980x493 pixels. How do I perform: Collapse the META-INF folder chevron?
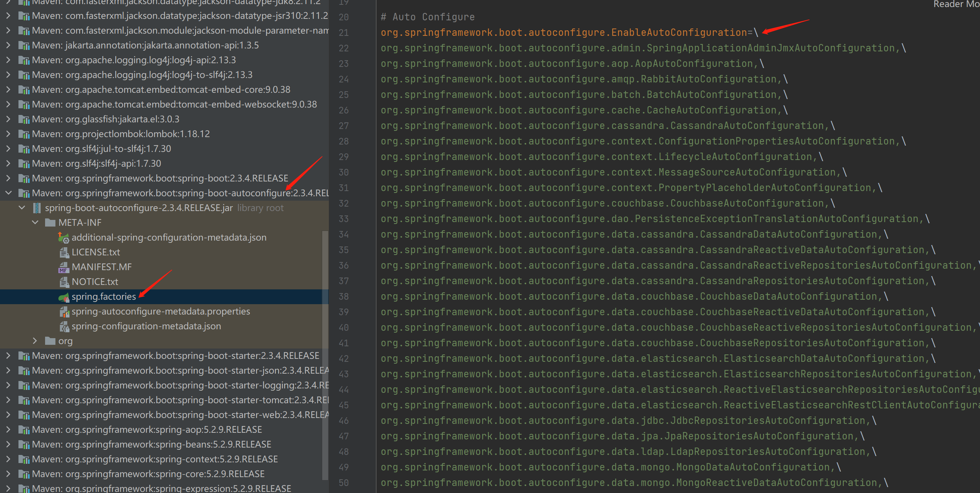pyautogui.click(x=35, y=222)
